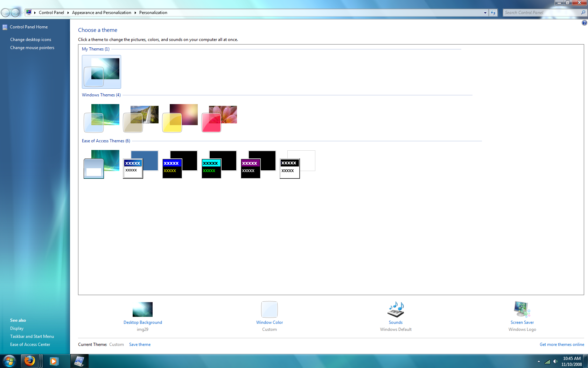Expand the arrow after Control Panel breadcrumb

68,13
